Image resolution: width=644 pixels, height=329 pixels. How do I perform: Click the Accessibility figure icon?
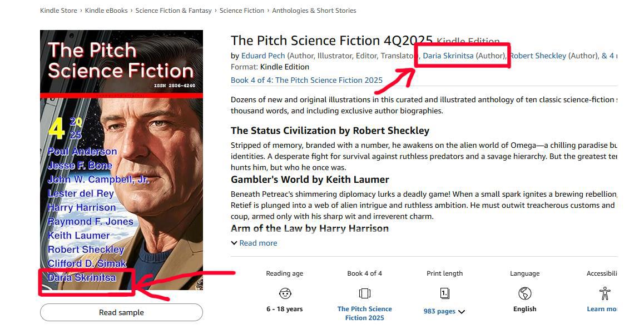[x=605, y=293]
